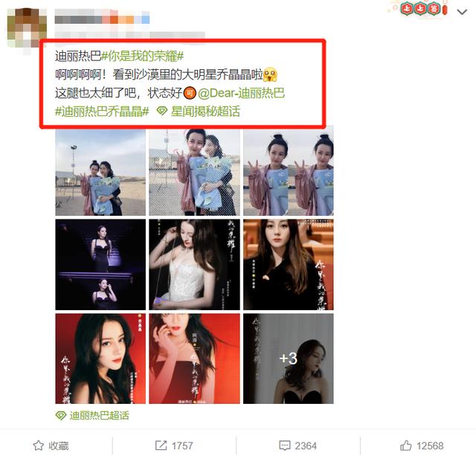Click the diamond icon before 迪丽热巴超话
This screenshot has width=476, height=456.
pyautogui.click(x=61, y=415)
